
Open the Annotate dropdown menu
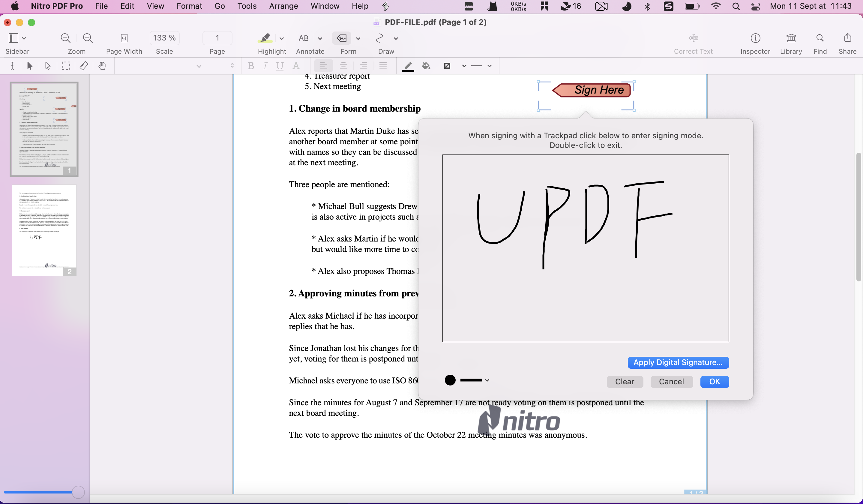click(x=320, y=38)
